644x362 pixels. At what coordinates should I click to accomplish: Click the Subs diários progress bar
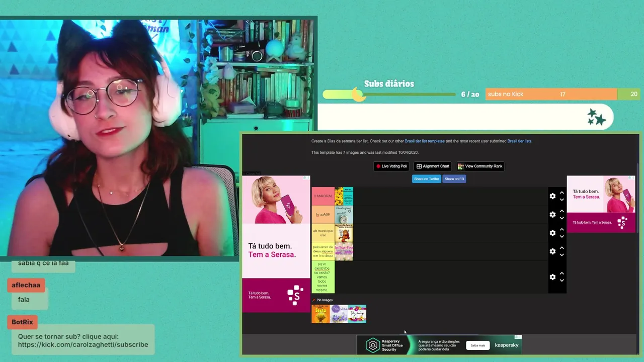click(x=389, y=95)
